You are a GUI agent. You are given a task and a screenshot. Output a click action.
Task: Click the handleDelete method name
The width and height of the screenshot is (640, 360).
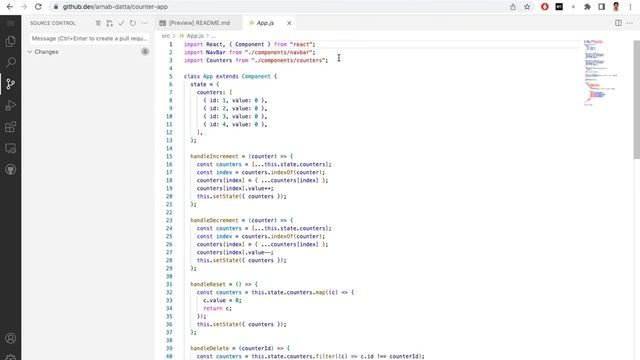point(209,348)
